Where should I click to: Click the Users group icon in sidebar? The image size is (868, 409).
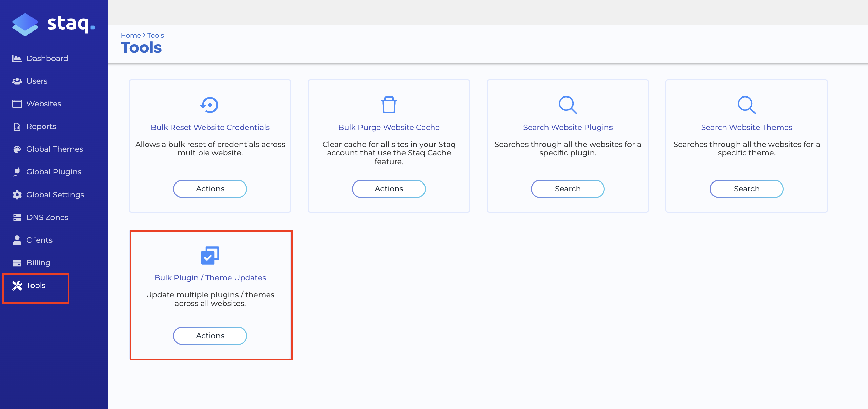click(17, 81)
